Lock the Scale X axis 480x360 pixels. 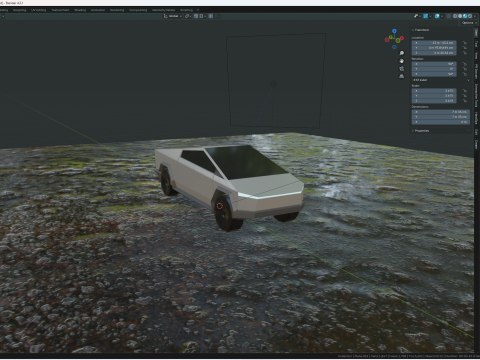click(465, 91)
